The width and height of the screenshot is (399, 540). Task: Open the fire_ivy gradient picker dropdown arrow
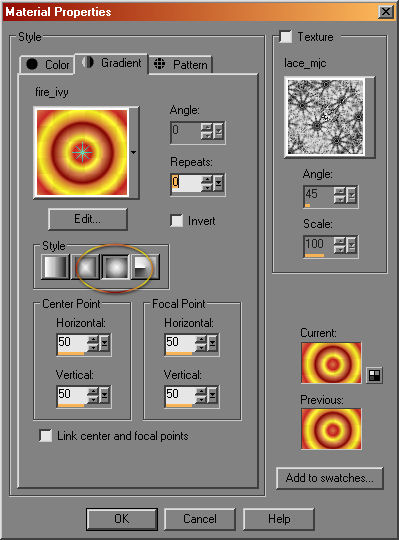point(134,152)
